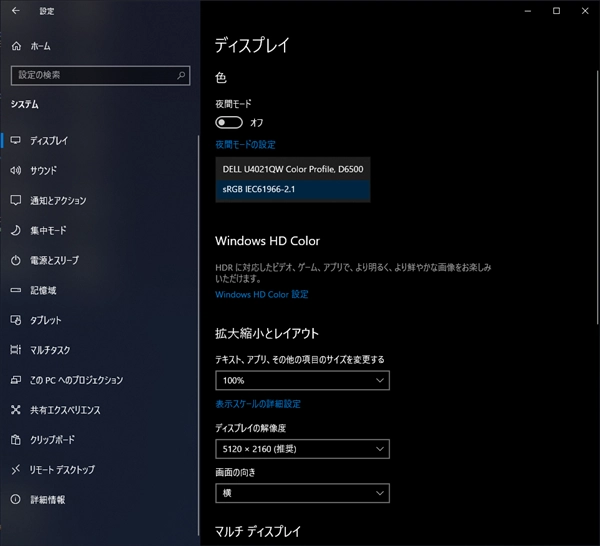Click the search magnifier icon

point(181,75)
